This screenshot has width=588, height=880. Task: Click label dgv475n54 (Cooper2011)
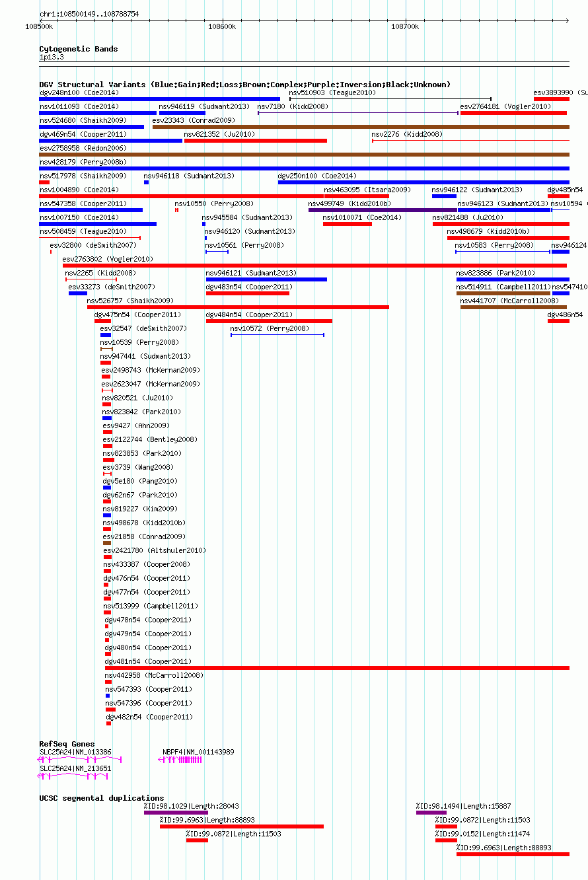click(137, 314)
